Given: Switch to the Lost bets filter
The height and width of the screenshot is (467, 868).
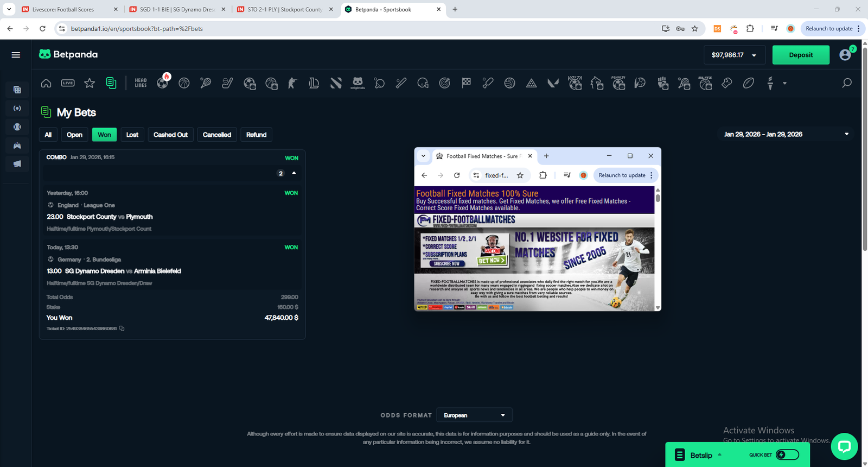Looking at the screenshot, I should [x=132, y=135].
